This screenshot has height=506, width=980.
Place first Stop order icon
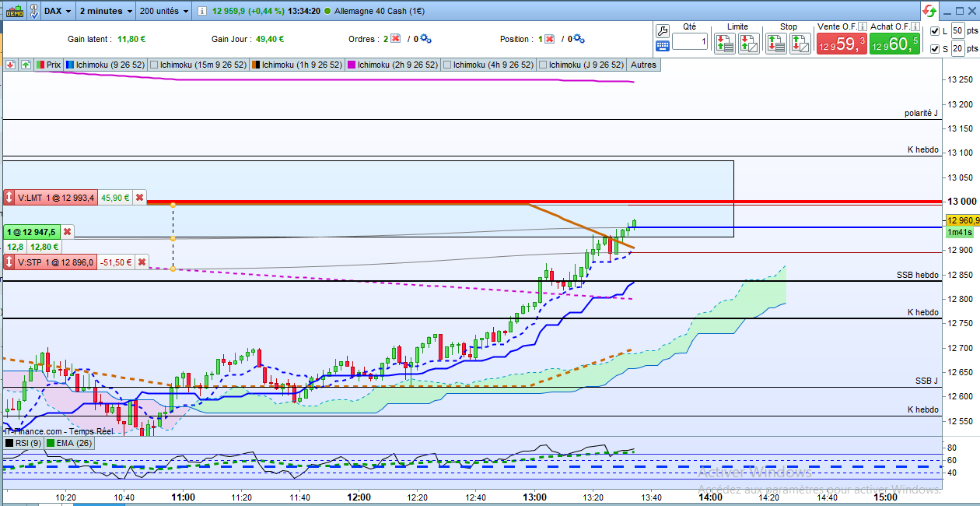775,43
